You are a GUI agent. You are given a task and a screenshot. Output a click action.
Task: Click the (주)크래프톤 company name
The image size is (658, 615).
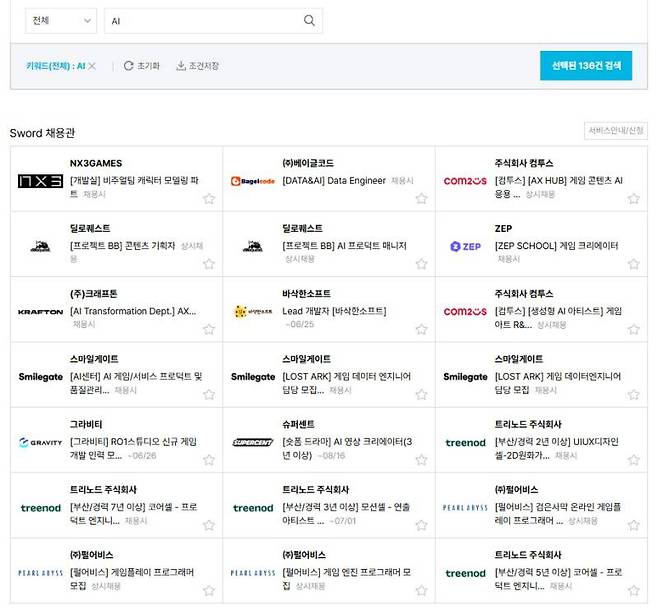[93, 294]
